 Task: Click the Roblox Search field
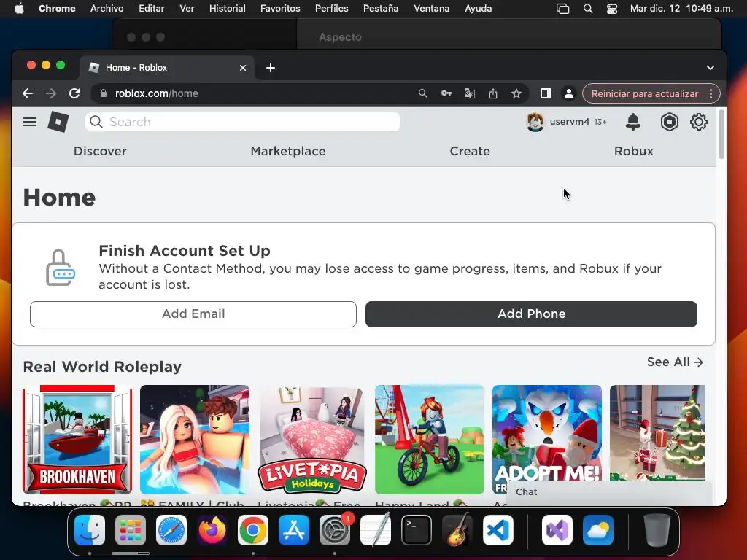(x=242, y=122)
